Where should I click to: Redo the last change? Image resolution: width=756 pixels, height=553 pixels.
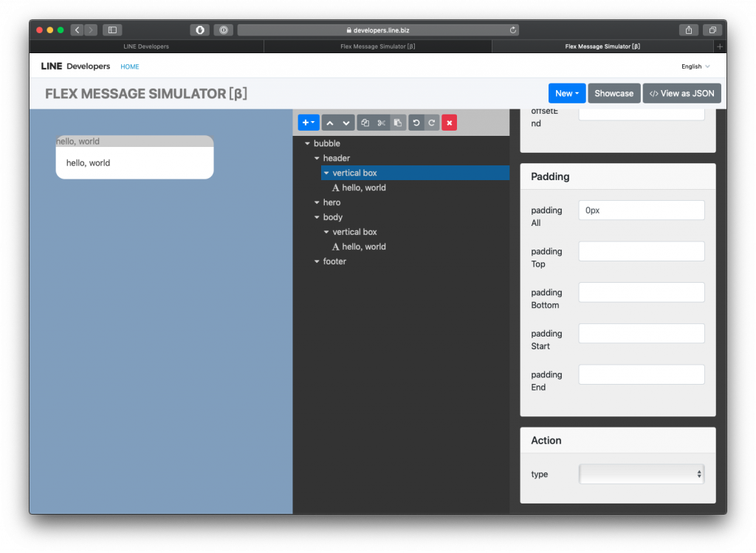click(431, 123)
